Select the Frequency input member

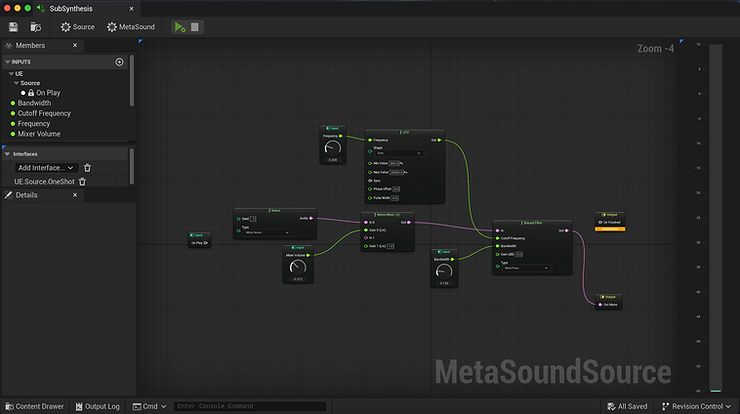click(34, 124)
